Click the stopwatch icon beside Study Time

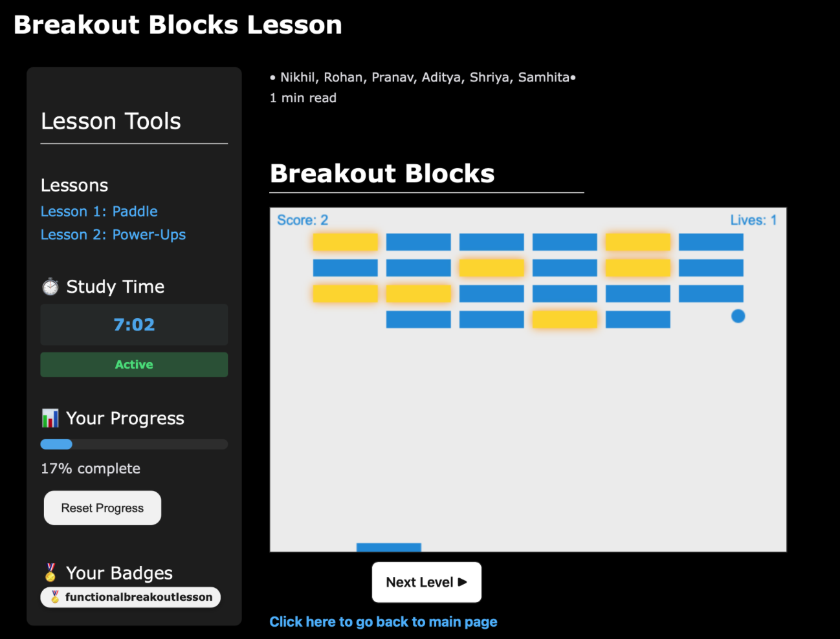coord(50,286)
